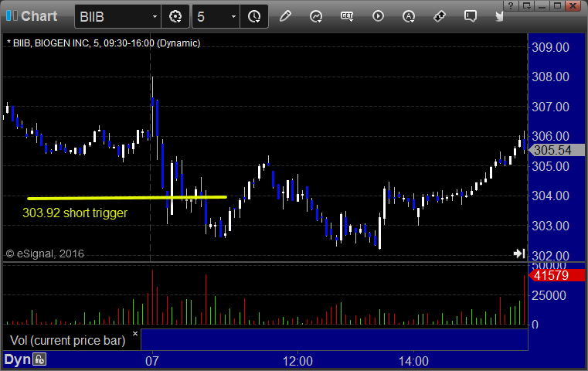Click the BIIB symbol input field
Image resolution: width=588 pixels, height=371 pixels.
coord(117,16)
